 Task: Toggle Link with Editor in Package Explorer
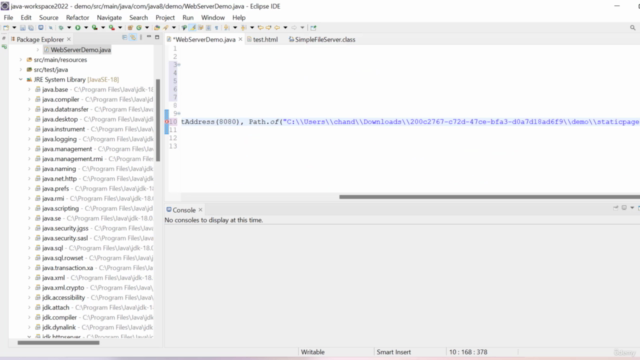point(133,37)
